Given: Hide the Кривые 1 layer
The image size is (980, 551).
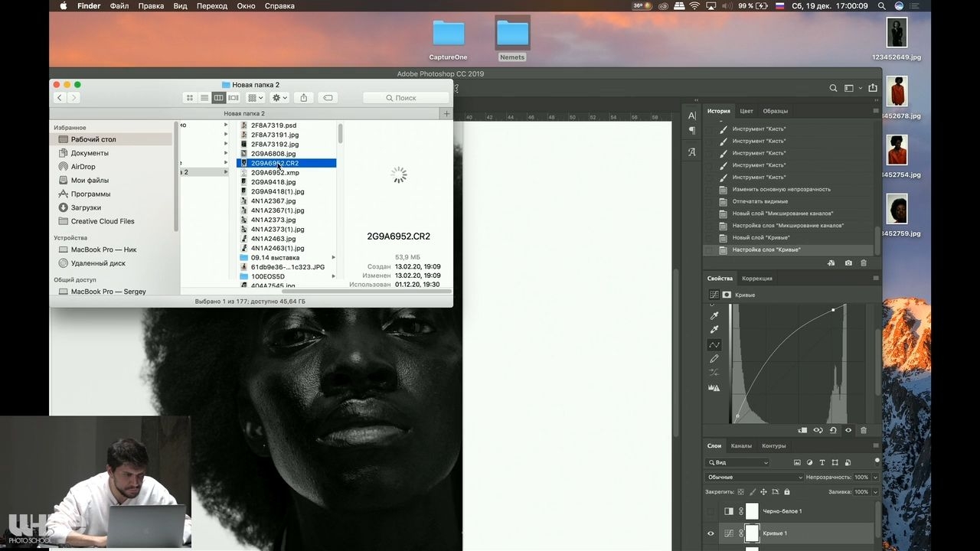Looking at the screenshot, I should tap(710, 533).
